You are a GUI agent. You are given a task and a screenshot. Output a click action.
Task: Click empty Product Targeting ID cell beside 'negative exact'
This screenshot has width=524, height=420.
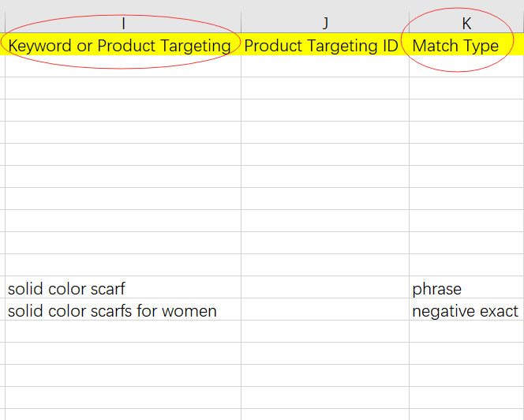325,311
